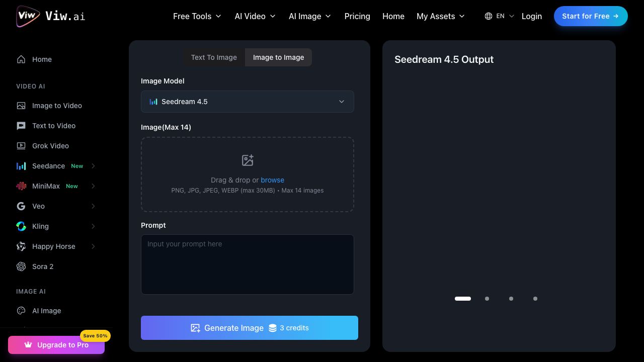
Task: Expand the Veo submenu chevron
Action: point(93,206)
